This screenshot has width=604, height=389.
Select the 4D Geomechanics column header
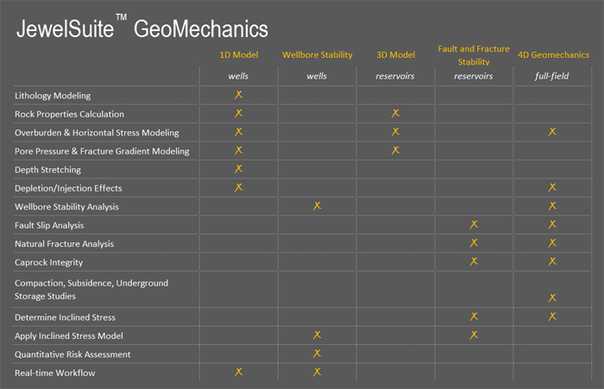553,55
